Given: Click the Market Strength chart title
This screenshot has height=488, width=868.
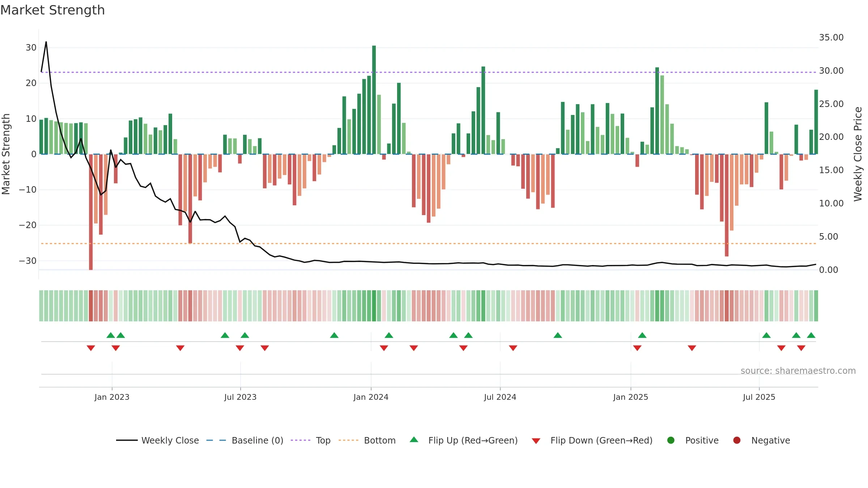Looking at the screenshot, I should 52,10.
